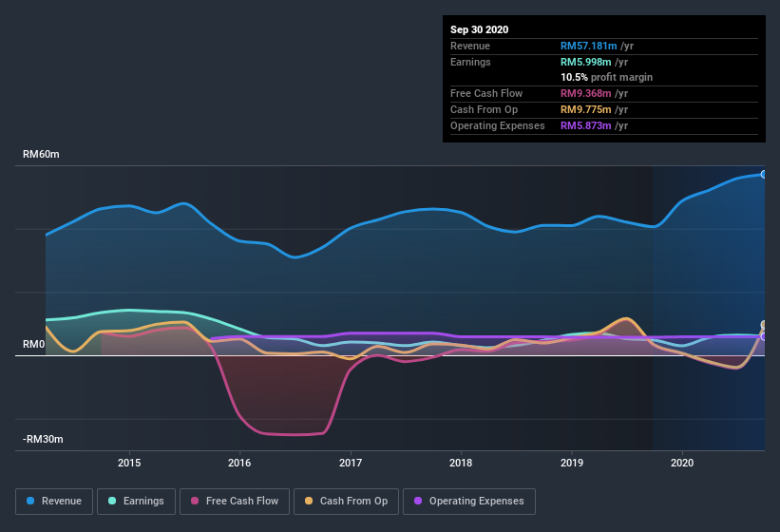Click the 2018 x-axis label
The height and width of the screenshot is (532, 780).
pyautogui.click(x=461, y=463)
